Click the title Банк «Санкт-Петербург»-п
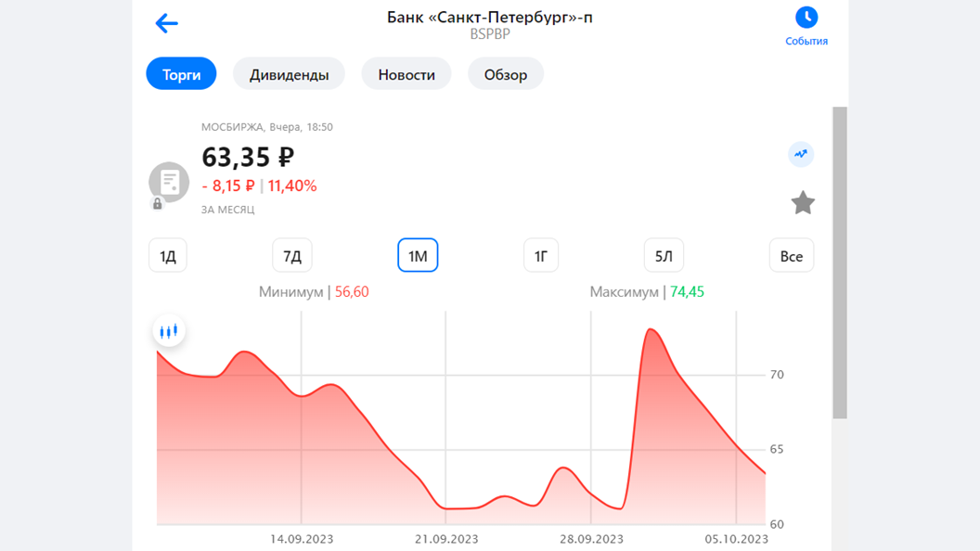The height and width of the screenshot is (551, 980). pos(490,17)
